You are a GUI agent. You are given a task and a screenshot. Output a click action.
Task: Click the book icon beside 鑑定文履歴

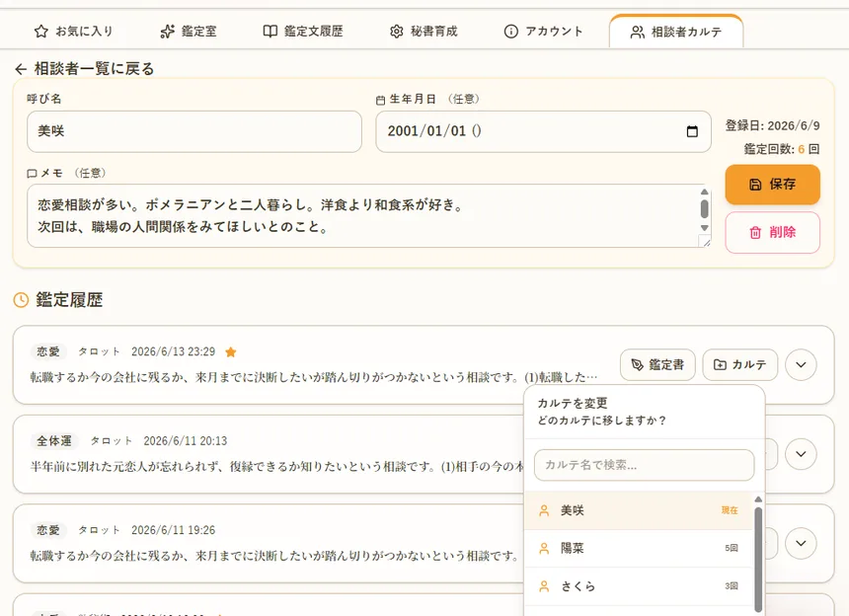point(270,32)
